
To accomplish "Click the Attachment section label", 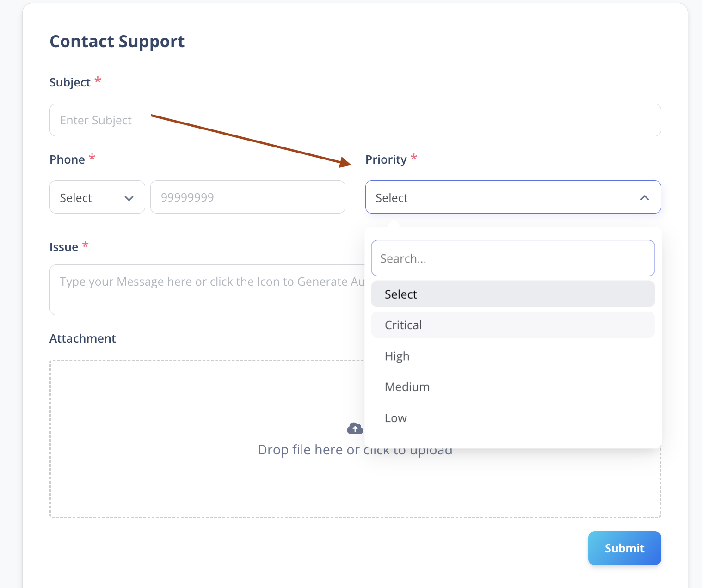I will [x=82, y=338].
